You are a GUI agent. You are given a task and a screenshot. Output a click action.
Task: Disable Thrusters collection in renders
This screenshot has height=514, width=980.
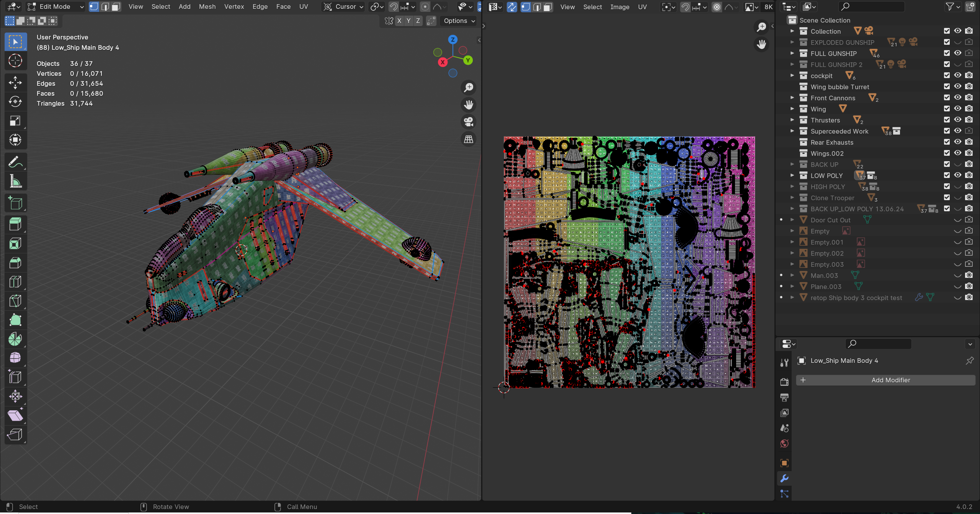click(969, 120)
